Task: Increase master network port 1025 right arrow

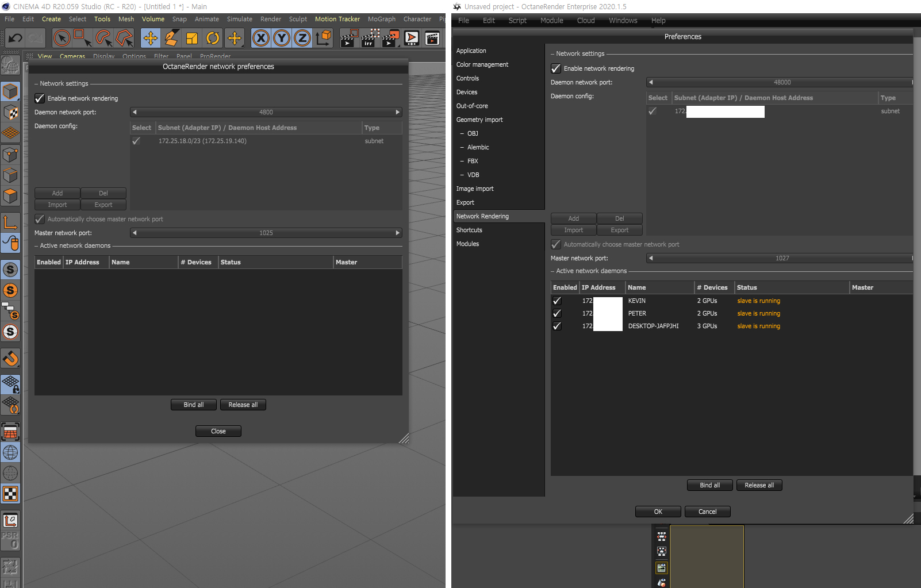Action: pyautogui.click(x=397, y=233)
